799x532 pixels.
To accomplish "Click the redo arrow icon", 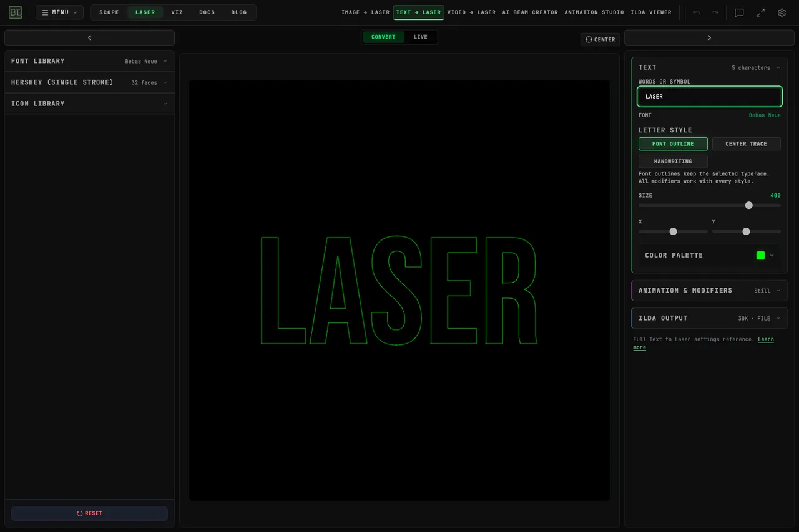I will 715,12.
